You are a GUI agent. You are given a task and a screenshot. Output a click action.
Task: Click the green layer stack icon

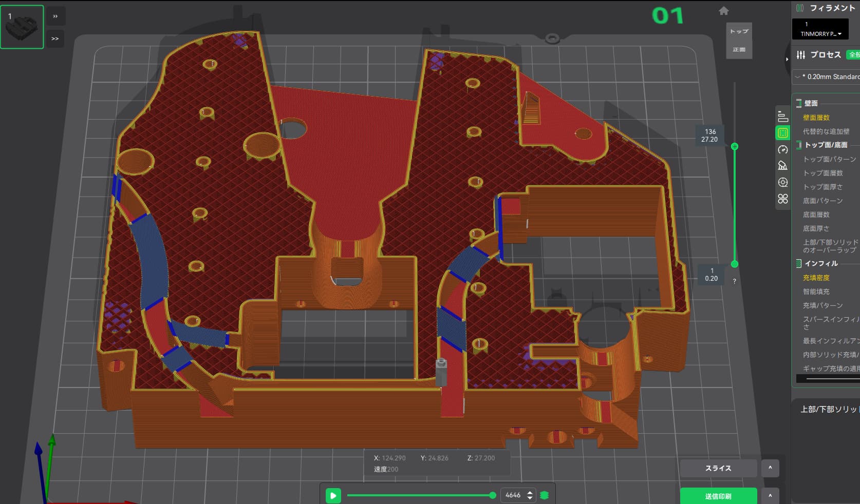pyautogui.click(x=545, y=495)
